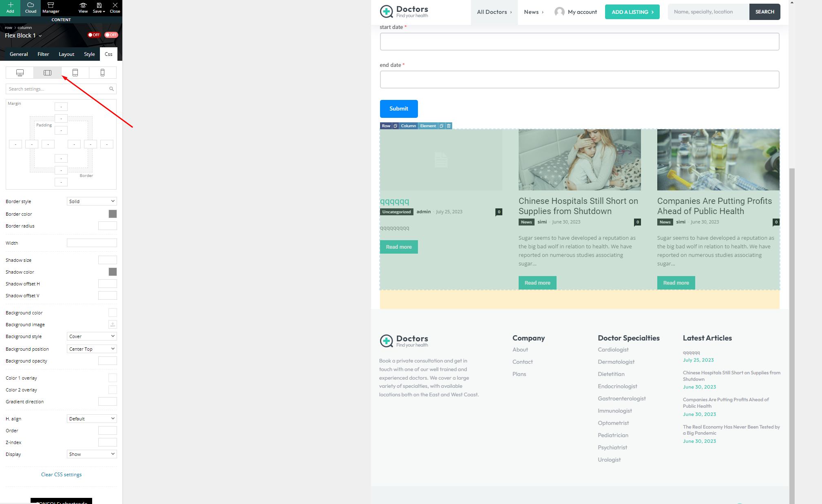Viewport: 822px width, 504px height.
Task: Expand the Flex Block 1 title chevron
Action: click(40, 36)
